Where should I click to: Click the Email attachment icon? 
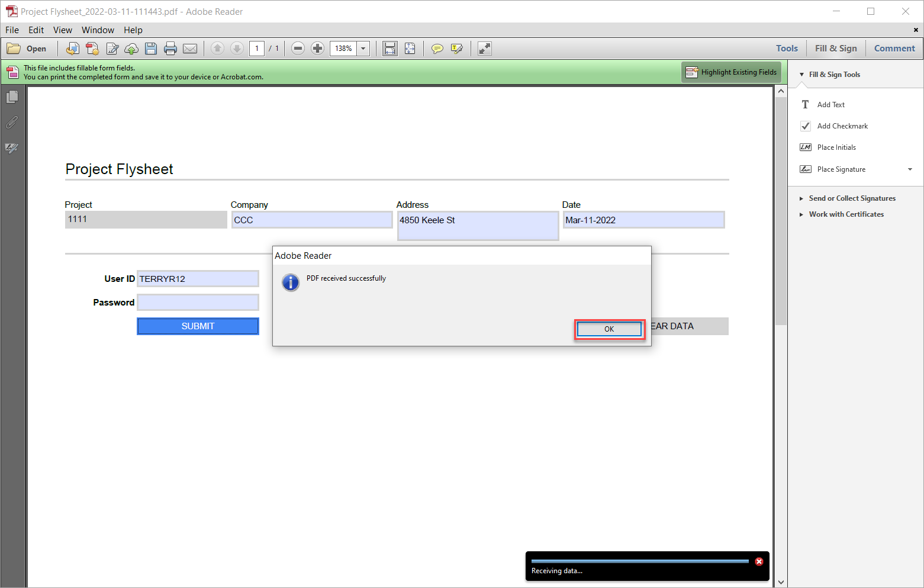[x=190, y=48]
